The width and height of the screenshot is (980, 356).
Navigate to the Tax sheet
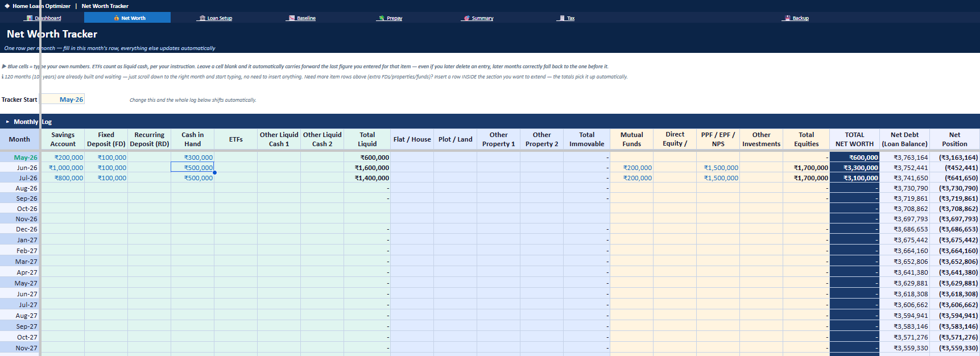tap(567, 18)
